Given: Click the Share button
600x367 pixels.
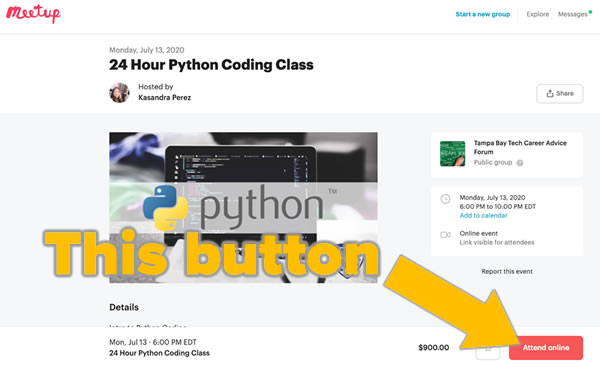Looking at the screenshot, I should click(x=559, y=93).
